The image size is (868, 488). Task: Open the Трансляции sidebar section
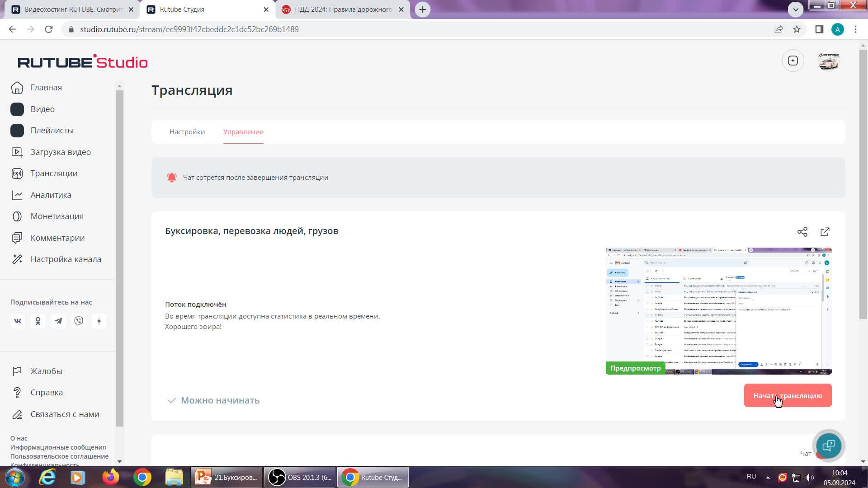coord(54,174)
